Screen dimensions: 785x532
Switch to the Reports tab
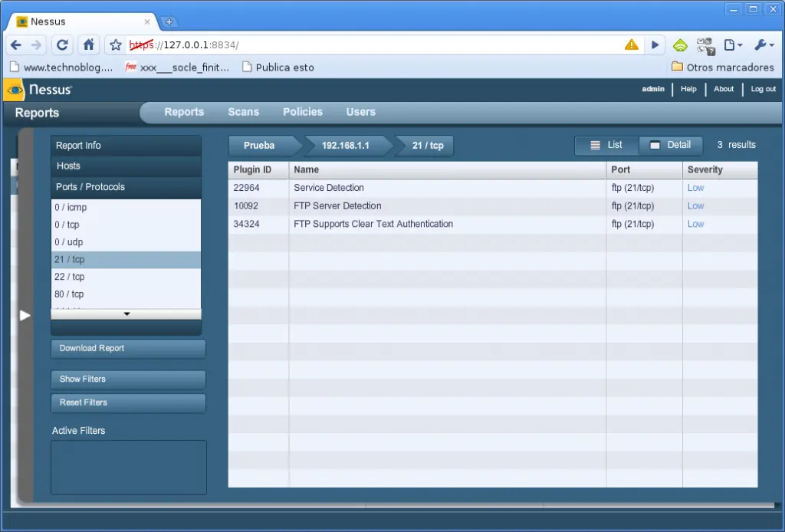click(x=184, y=112)
